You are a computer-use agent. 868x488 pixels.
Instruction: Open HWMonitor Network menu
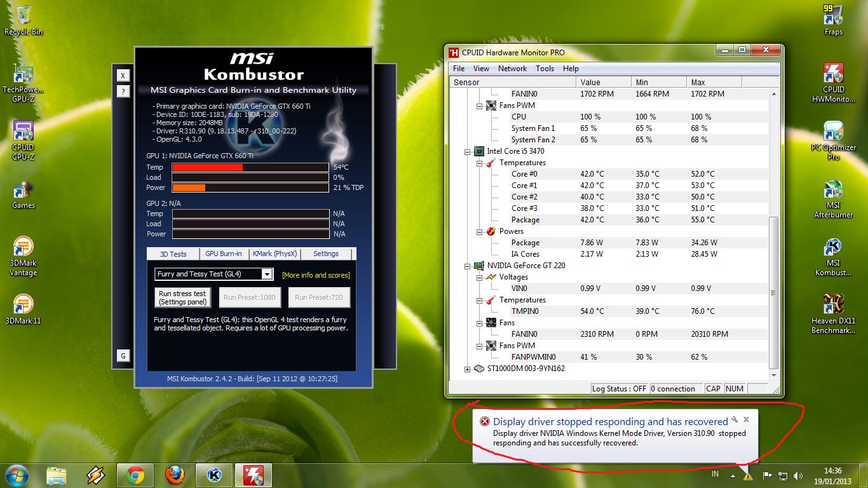coord(512,69)
